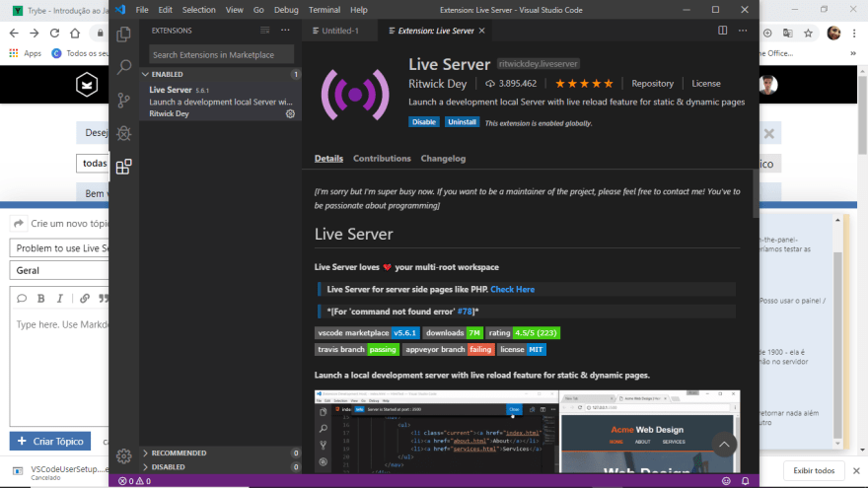Click the Ritwick Dey publisher name

coord(437,84)
